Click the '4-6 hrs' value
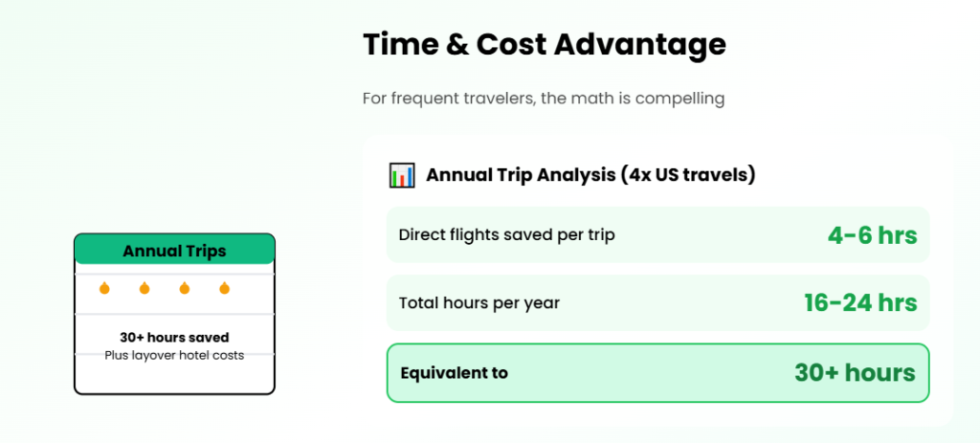The width and height of the screenshot is (980, 443). pos(872,235)
